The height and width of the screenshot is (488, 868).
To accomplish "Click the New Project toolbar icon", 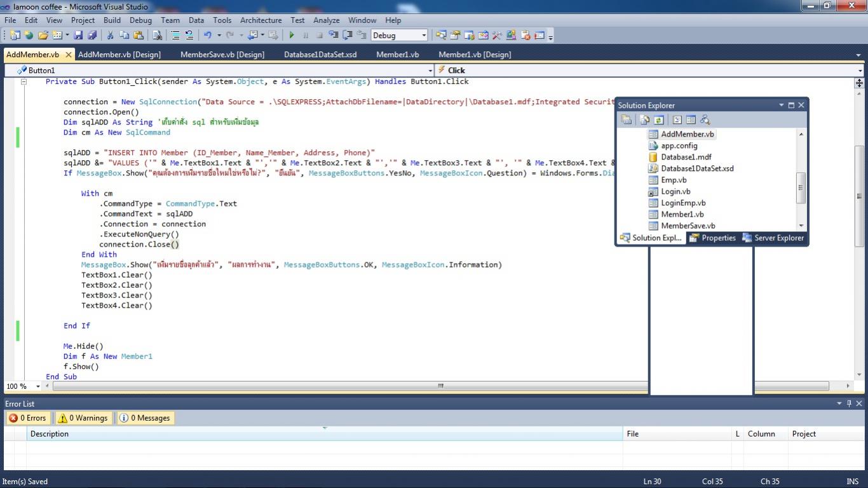I will 15,36.
